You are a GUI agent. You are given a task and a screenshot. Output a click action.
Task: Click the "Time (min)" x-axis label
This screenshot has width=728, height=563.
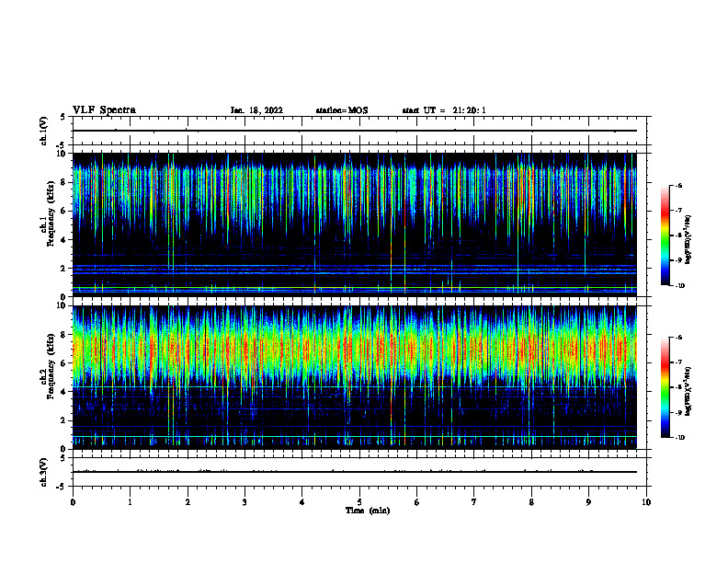(368, 511)
